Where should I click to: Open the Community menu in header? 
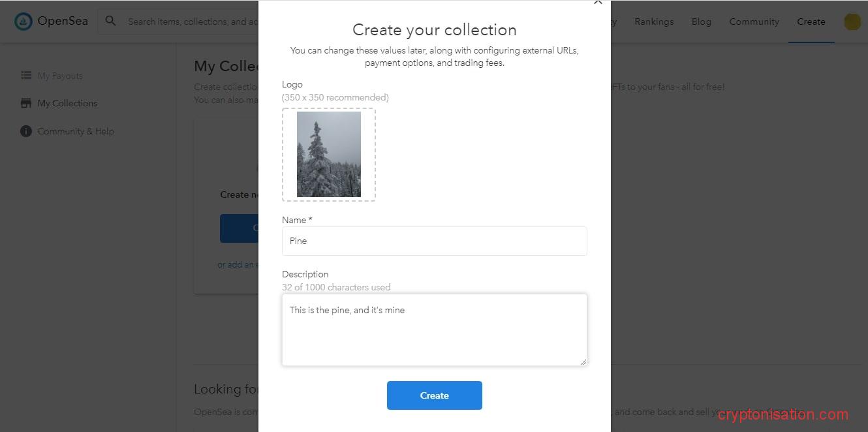coord(754,22)
